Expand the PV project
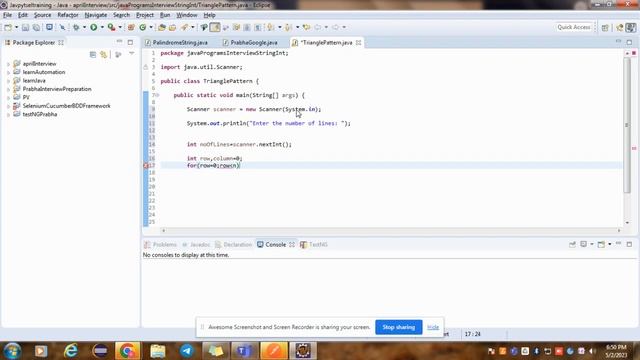Image resolution: width=640 pixels, height=360 pixels. tap(8, 98)
